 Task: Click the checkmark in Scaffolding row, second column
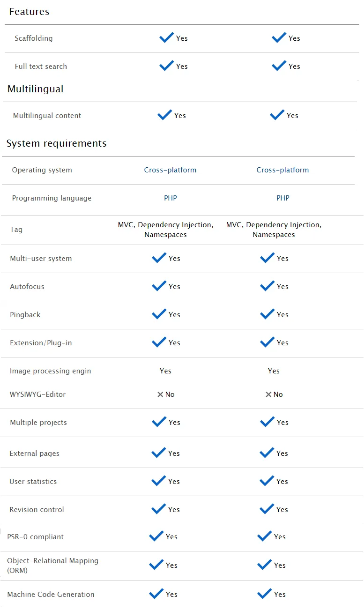(279, 38)
